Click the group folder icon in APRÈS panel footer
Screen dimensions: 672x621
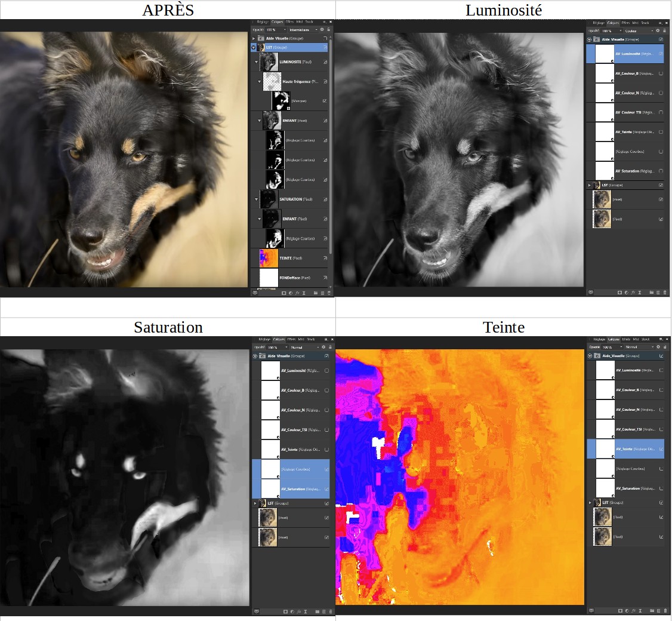tap(316, 293)
